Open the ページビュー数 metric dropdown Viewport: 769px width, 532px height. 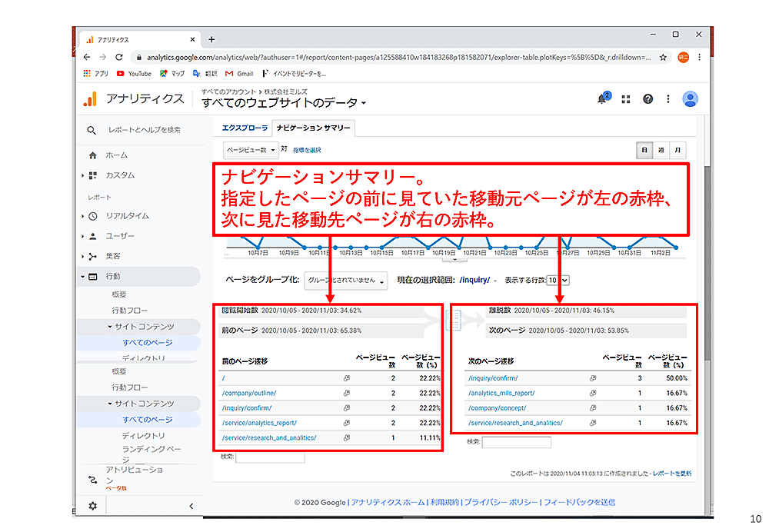point(251,151)
